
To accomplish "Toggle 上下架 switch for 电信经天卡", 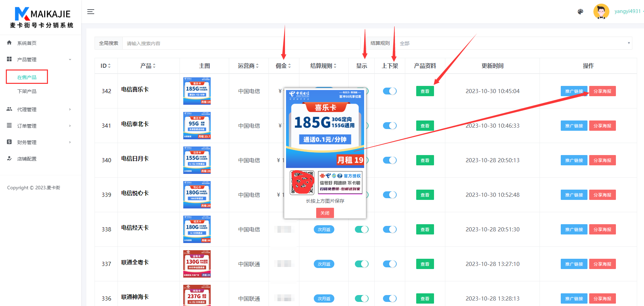I will coord(390,229).
